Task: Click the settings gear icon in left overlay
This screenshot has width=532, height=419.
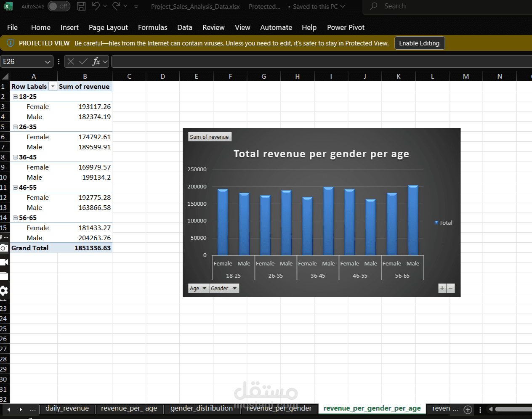Action: click(4, 290)
